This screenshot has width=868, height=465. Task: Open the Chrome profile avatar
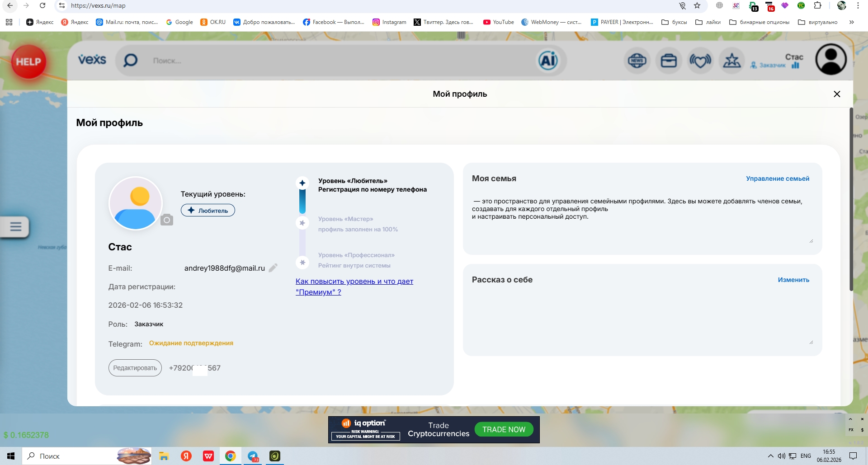(842, 5)
